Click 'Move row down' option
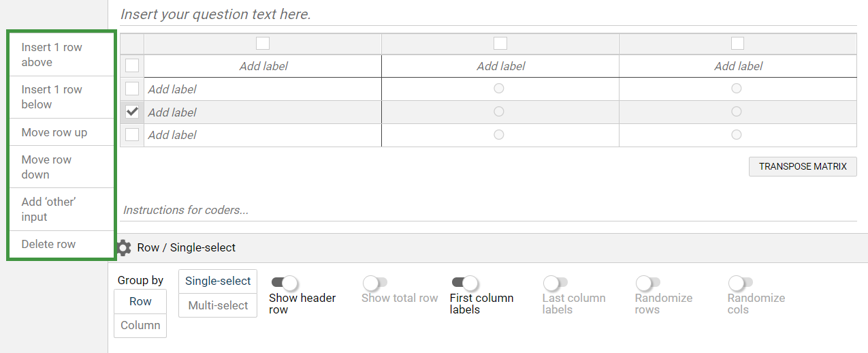Screen dimensions: 868x353 coord(61,167)
